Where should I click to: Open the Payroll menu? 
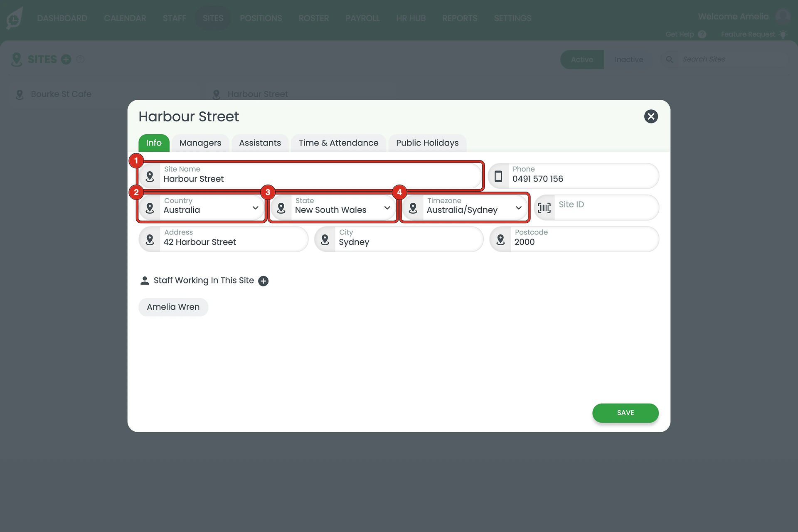coord(362,18)
